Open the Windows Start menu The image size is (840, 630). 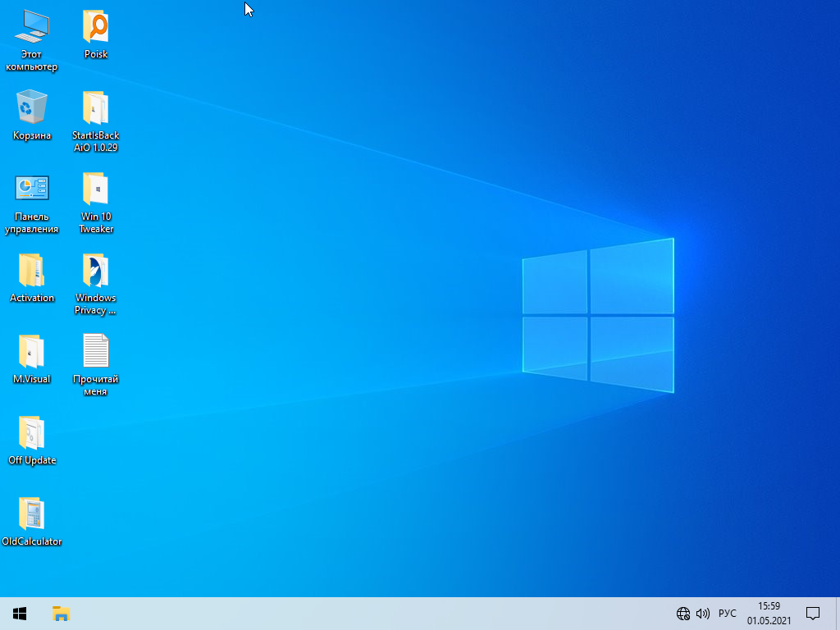click(20, 614)
